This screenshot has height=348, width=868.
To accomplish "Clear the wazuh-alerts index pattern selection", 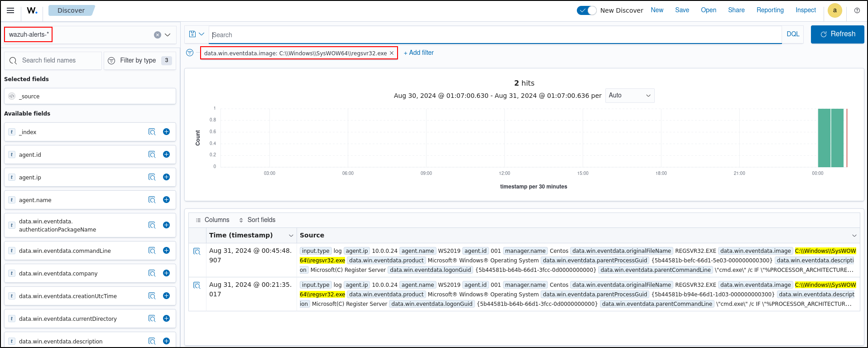I will (157, 35).
